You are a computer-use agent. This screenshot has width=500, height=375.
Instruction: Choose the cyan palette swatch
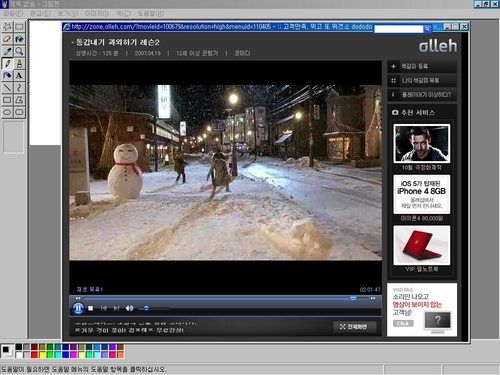click(58, 355)
